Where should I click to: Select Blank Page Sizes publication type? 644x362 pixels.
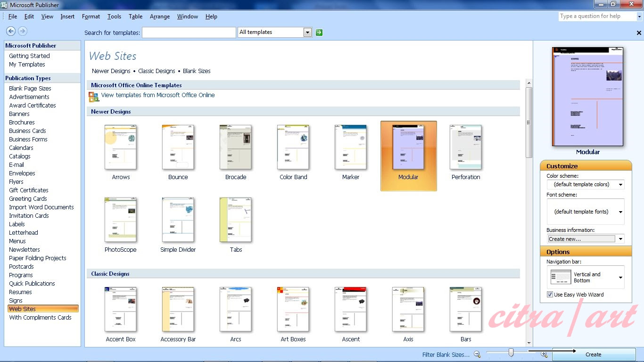click(30, 88)
